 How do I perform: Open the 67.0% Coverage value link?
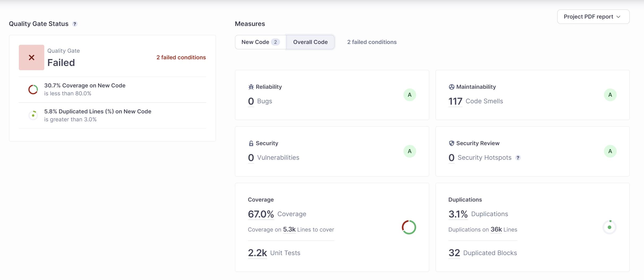click(x=261, y=214)
